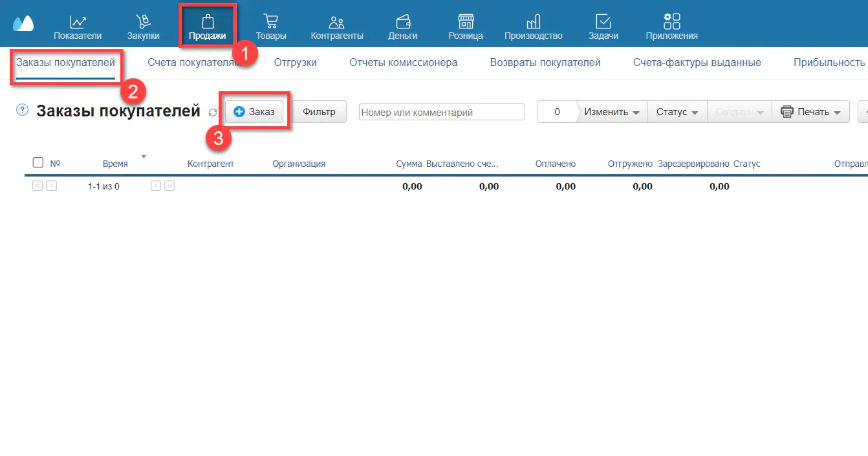The height and width of the screenshot is (456, 868).
Task: Open the Деньги wallet section
Action: 403,28
